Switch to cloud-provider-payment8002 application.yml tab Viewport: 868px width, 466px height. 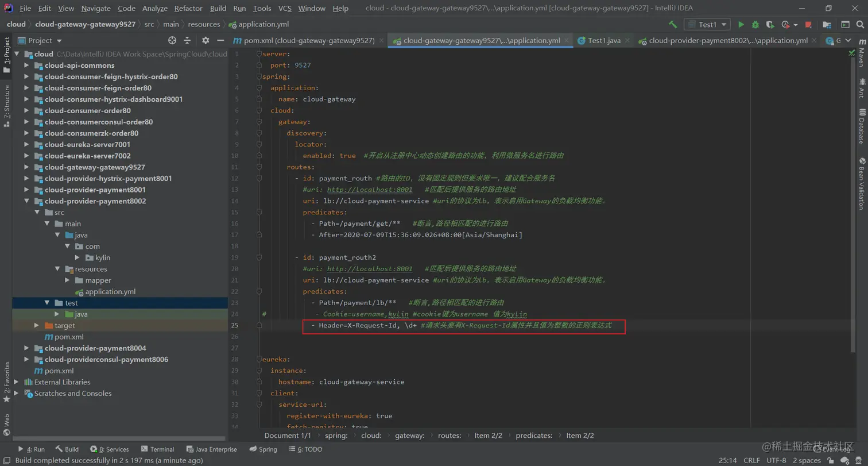(727, 41)
